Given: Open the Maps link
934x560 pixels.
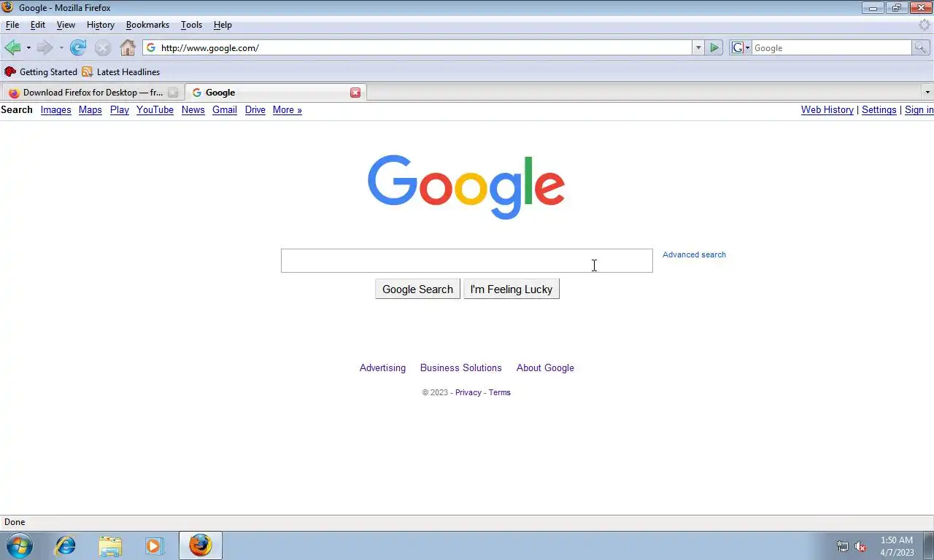Looking at the screenshot, I should (x=90, y=110).
